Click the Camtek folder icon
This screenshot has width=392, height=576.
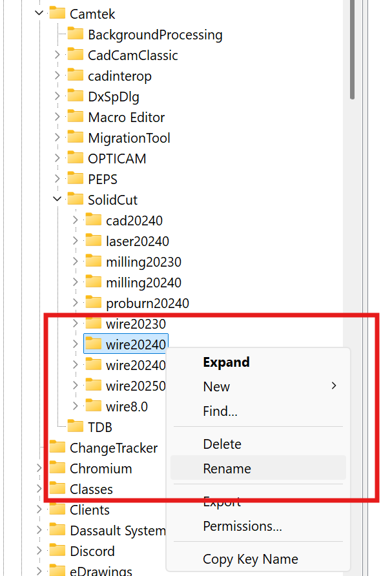pos(57,12)
